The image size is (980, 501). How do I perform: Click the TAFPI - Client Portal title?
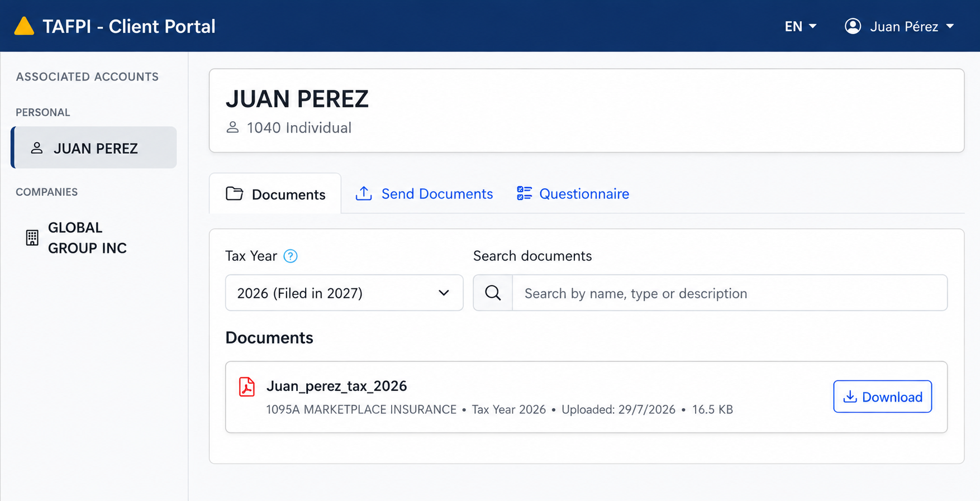pos(129,26)
